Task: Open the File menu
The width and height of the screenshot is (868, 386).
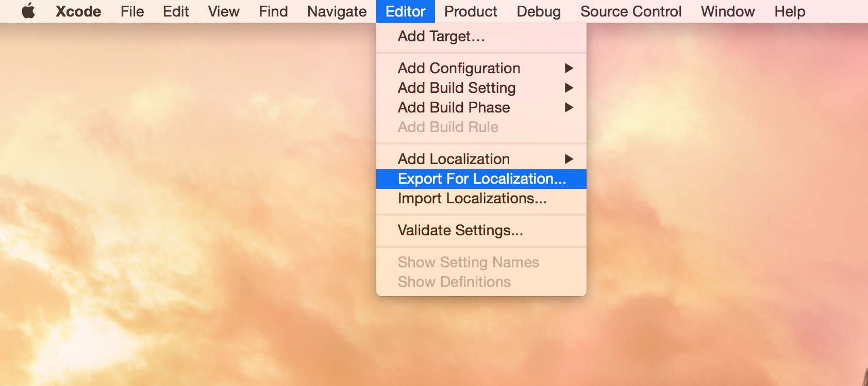Action: click(x=132, y=11)
